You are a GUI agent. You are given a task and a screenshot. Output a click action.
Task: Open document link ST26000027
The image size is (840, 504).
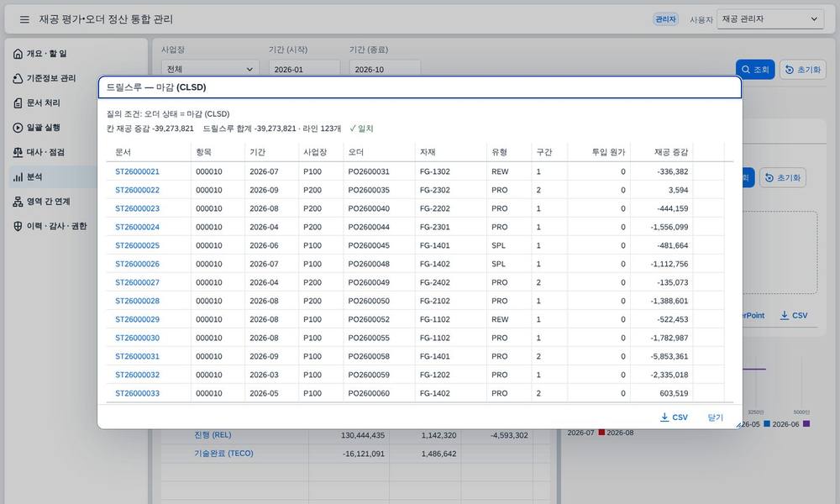click(137, 282)
